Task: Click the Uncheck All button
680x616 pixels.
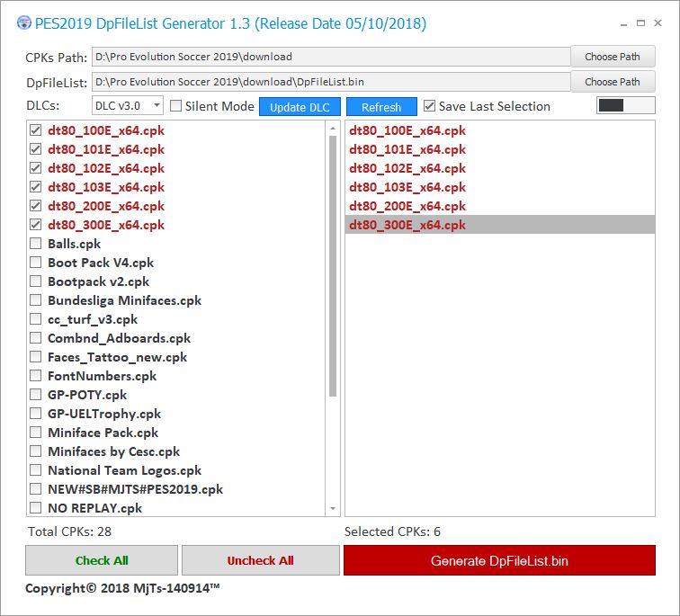Action: click(x=260, y=560)
